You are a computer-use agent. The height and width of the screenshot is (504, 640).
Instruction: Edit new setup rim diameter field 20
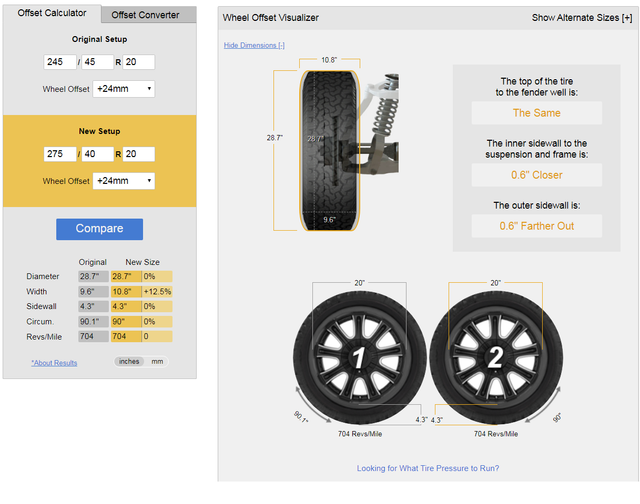tap(139, 154)
